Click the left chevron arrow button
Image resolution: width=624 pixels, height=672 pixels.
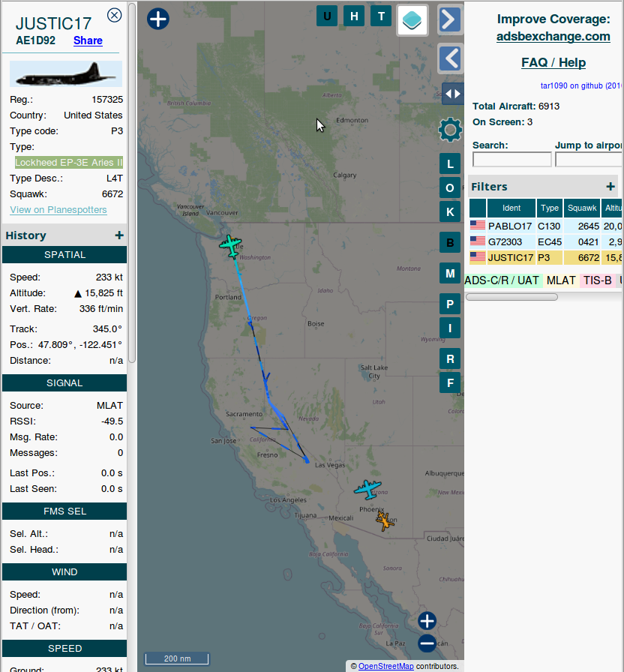(450, 58)
